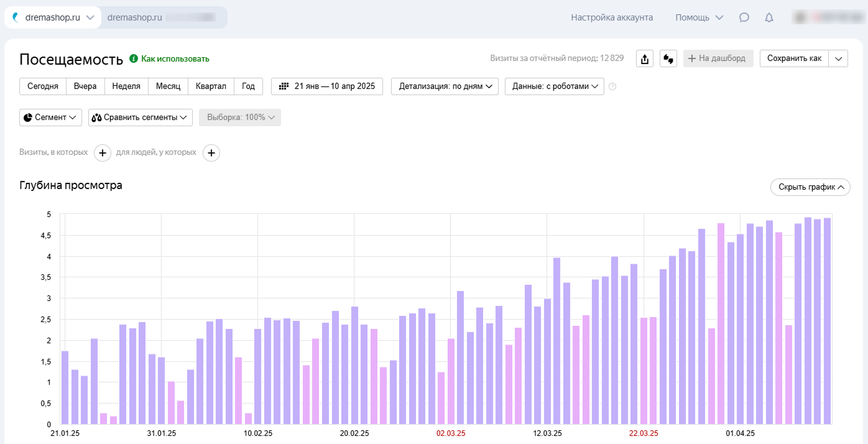The image size is (868, 444).
Task: Open Настройка аккаунта
Action: [x=612, y=17]
